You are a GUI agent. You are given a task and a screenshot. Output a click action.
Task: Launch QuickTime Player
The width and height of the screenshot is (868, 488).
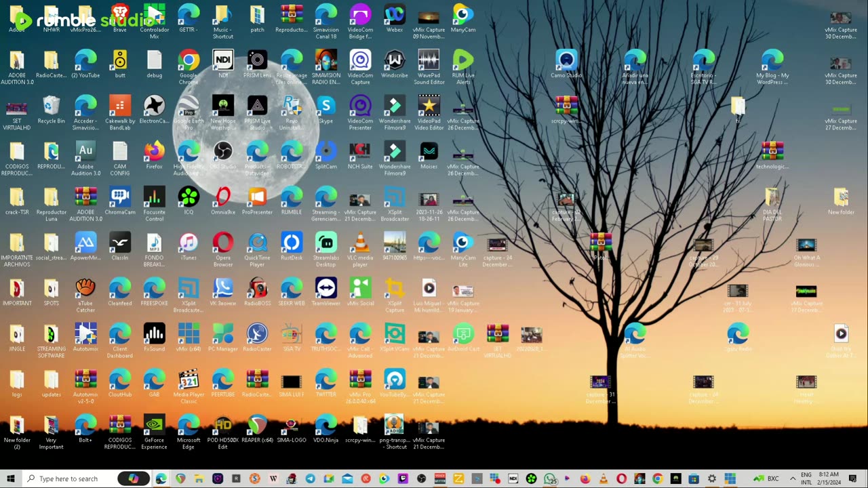(x=257, y=248)
